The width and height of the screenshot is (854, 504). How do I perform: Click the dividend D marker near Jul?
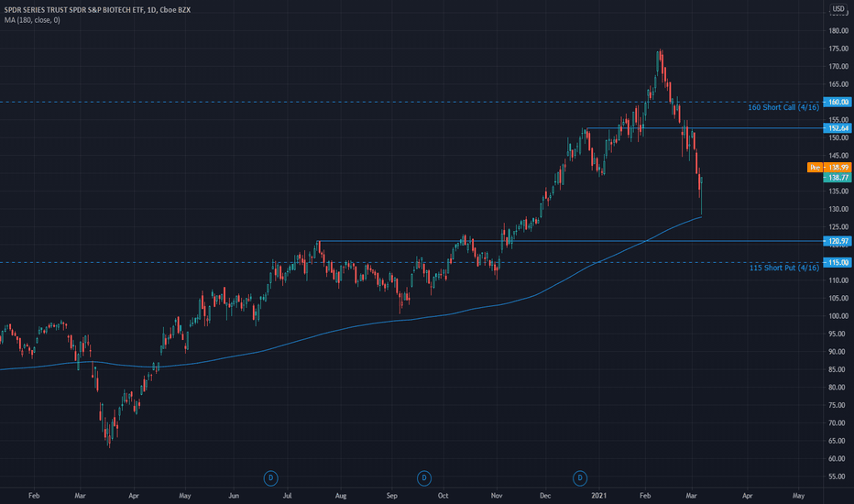270,478
